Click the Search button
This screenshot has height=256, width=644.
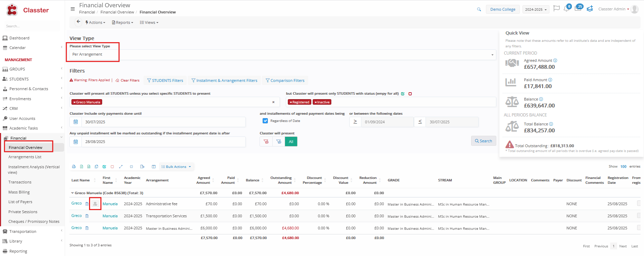click(483, 141)
